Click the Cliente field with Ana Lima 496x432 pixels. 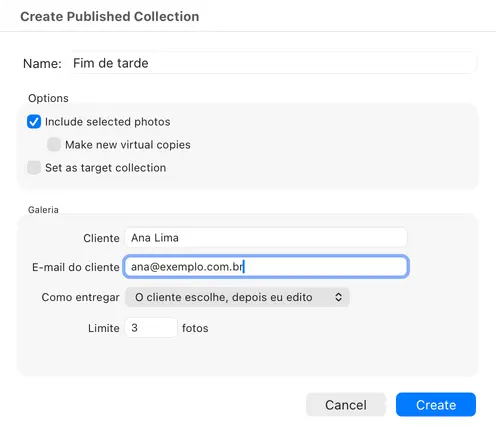[266, 238]
